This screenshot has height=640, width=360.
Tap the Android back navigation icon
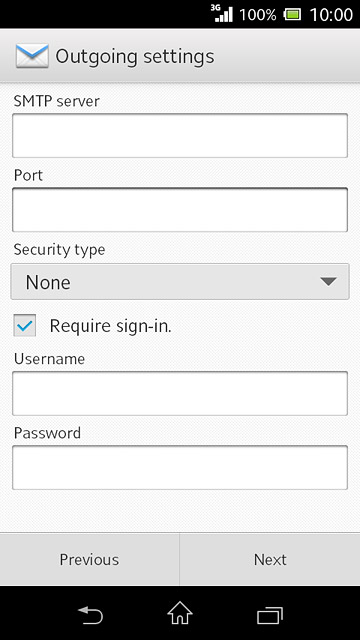[x=90, y=615]
